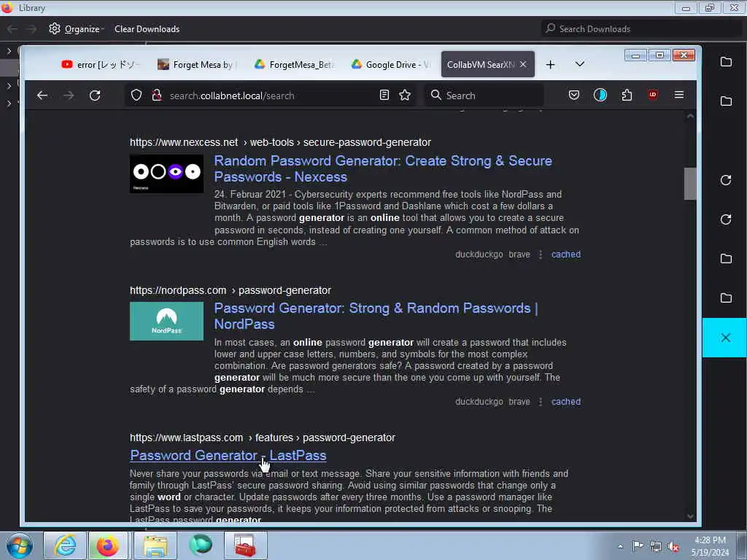Retry the second failed download in Library
Image resolution: width=747 pixels, height=560 pixels.
pyautogui.click(x=726, y=219)
